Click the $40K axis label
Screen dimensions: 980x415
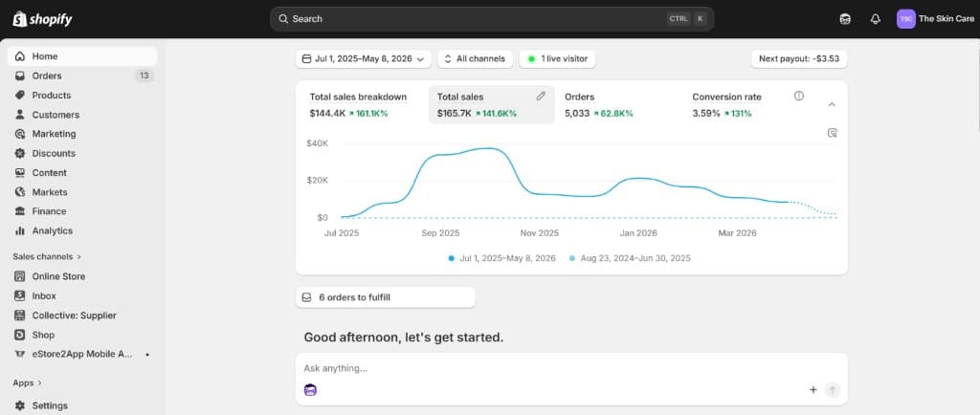tap(318, 142)
